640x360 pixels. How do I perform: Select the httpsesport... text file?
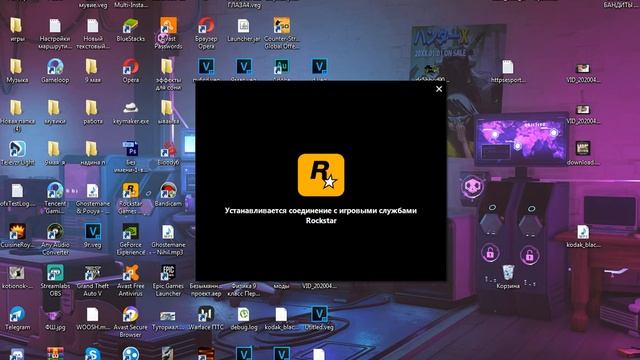point(508,71)
